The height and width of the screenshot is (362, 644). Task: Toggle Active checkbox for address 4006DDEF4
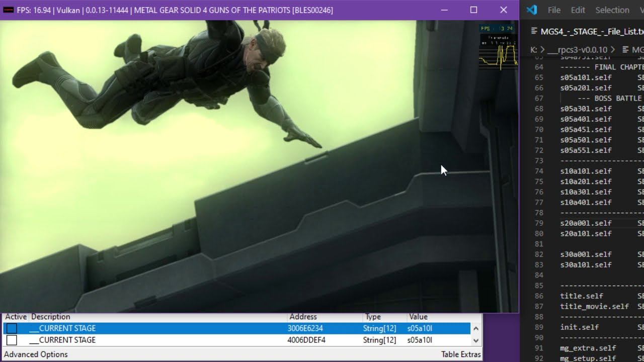pyautogui.click(x=12, y=340)
